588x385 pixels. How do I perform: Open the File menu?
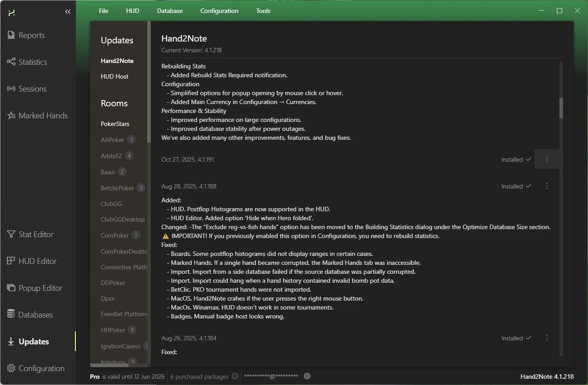(x=104, y=11)
